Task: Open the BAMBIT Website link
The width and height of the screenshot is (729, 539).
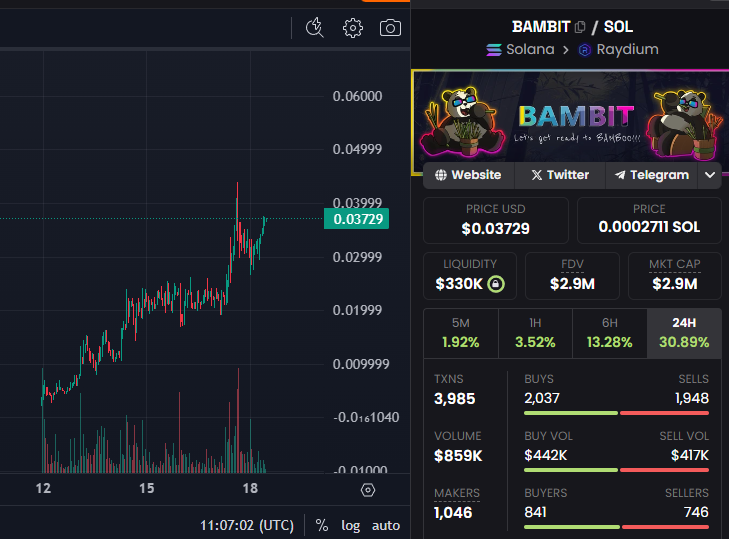Action: point(468,175)
